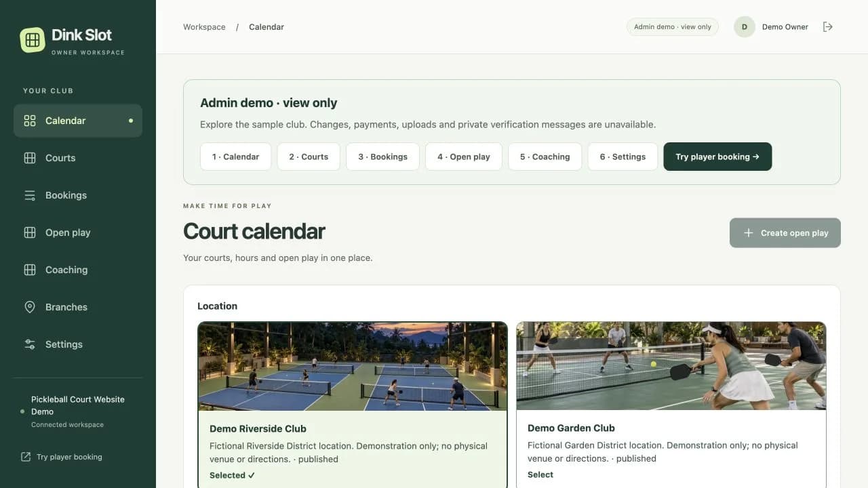
Task: Click the 'Demo Riverside Club' title text
Action: [x=258, y=428]
